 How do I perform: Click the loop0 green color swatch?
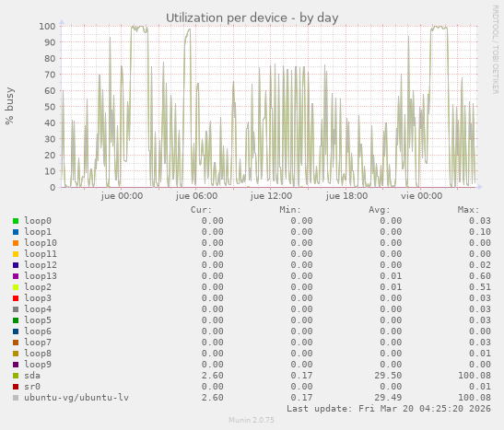tap(16, 221)
